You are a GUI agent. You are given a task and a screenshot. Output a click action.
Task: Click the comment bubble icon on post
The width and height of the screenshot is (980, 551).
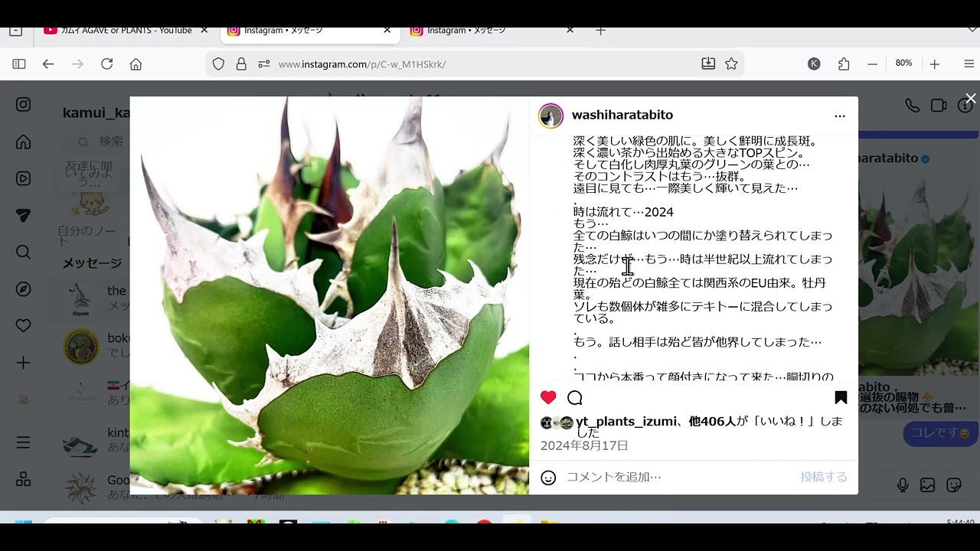(x=575, y=397)
